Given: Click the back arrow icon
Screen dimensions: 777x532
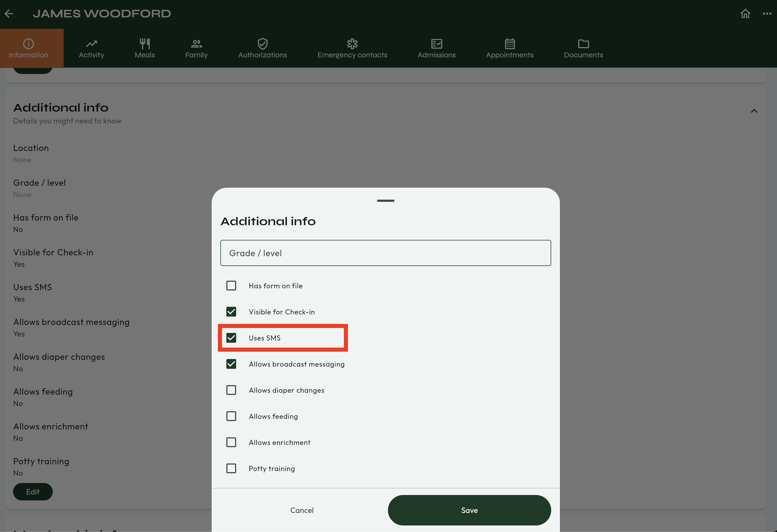Looking at the screenshot, I should 9,14.
